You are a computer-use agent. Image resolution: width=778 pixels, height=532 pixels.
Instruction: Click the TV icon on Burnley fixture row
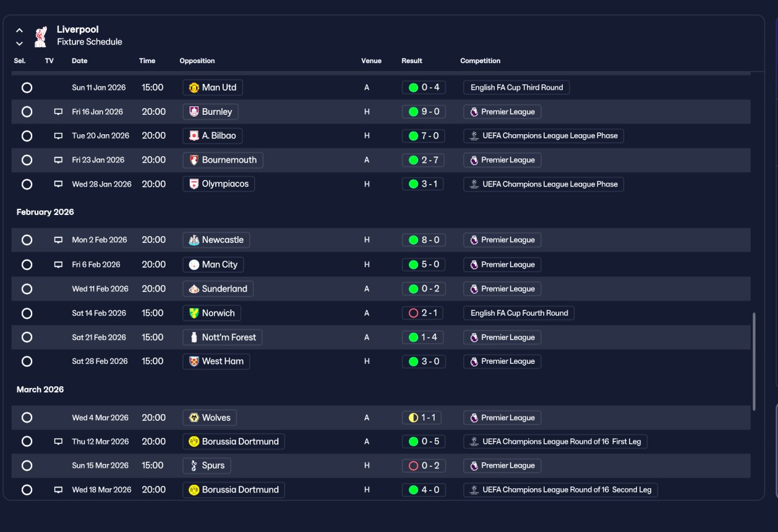[x=58, y=112]
